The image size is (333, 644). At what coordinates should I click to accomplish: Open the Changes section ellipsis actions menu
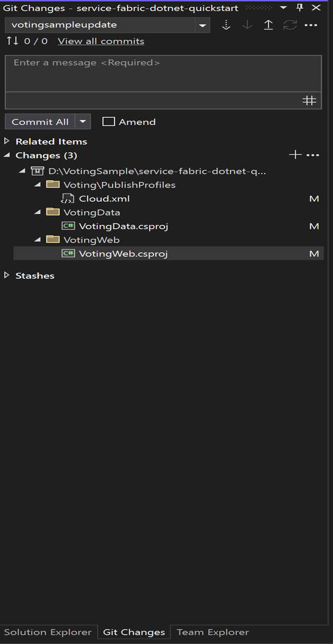coord(313,154)
